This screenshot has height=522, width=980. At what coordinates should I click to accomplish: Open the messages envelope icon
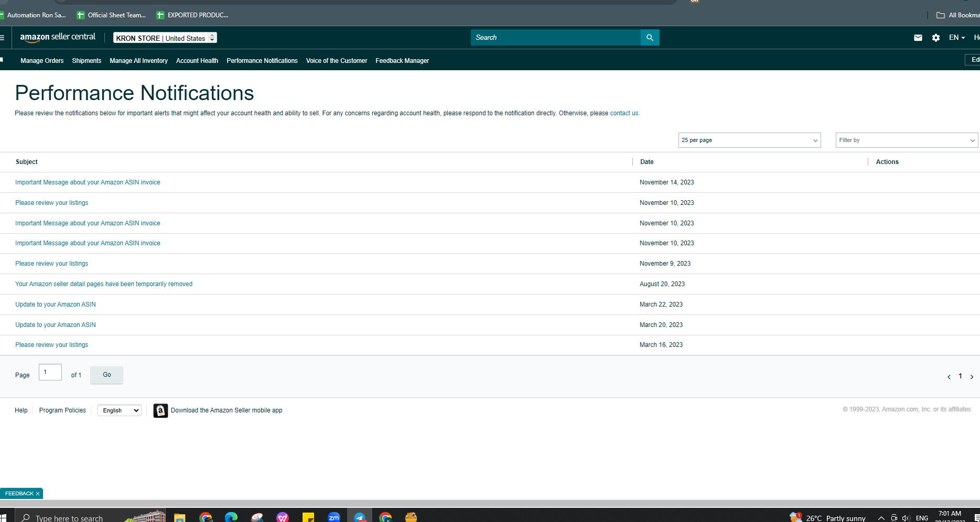(918, 38)
